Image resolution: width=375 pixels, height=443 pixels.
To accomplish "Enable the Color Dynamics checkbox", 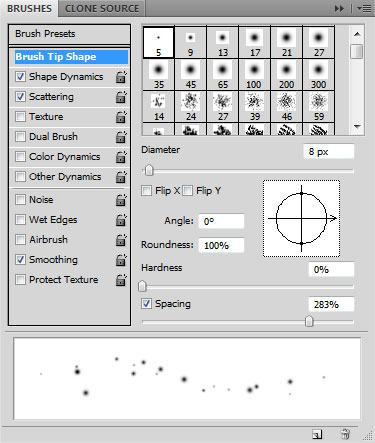I will 20,157.
